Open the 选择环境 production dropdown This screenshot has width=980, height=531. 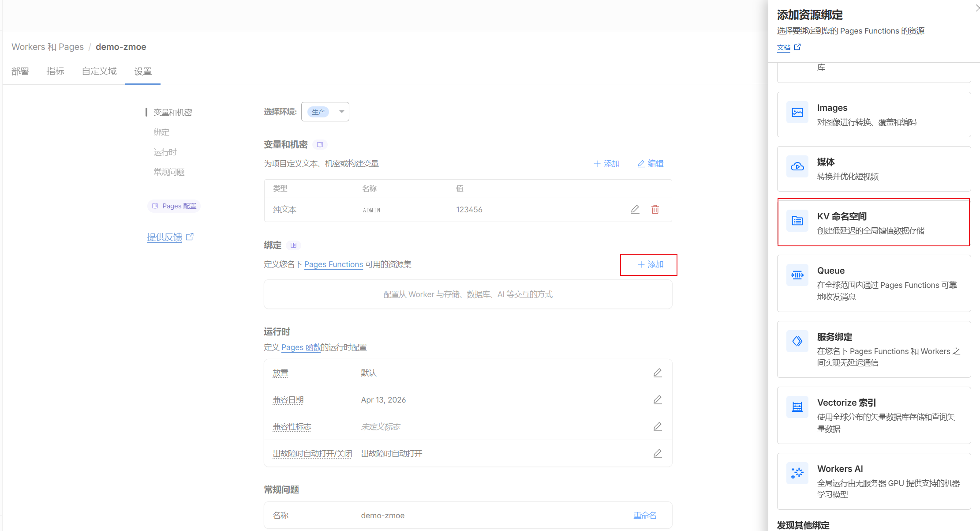coord(325,112)
